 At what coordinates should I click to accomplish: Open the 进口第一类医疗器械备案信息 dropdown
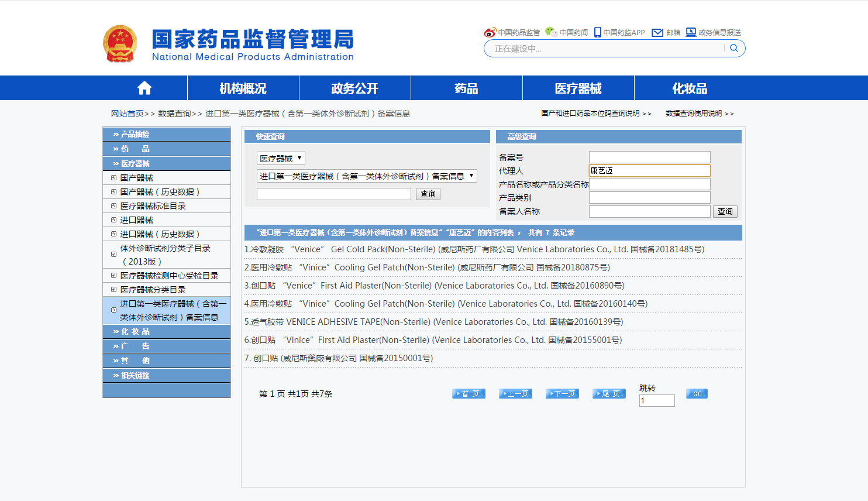pos(367,176)
